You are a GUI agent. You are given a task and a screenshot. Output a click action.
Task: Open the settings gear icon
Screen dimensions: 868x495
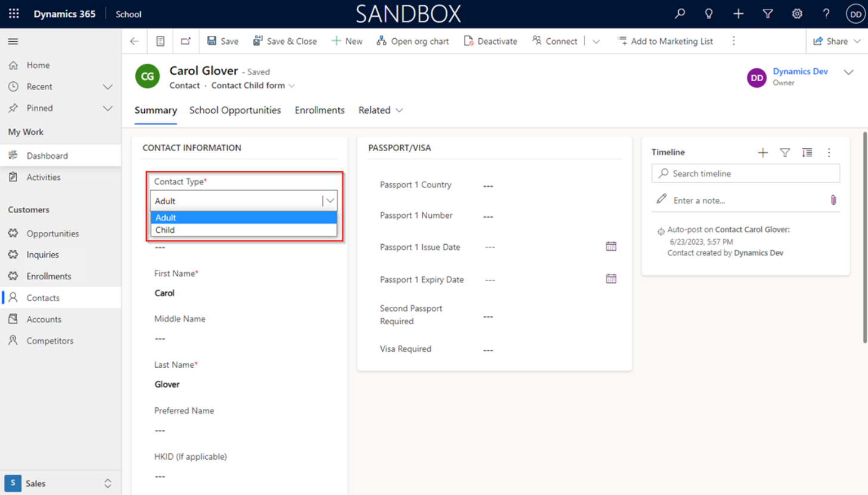click(797, 14)
